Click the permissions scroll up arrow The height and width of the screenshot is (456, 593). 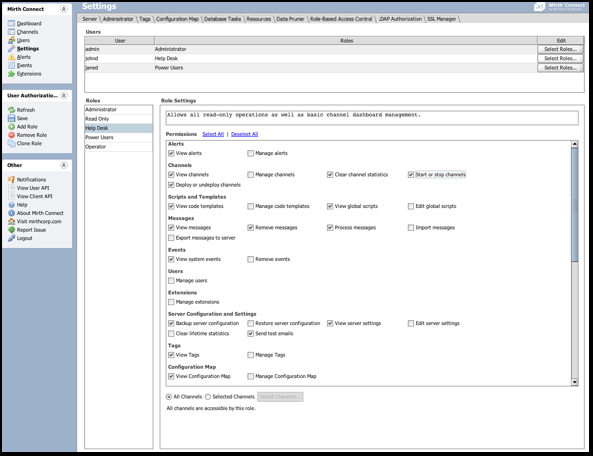574,144
